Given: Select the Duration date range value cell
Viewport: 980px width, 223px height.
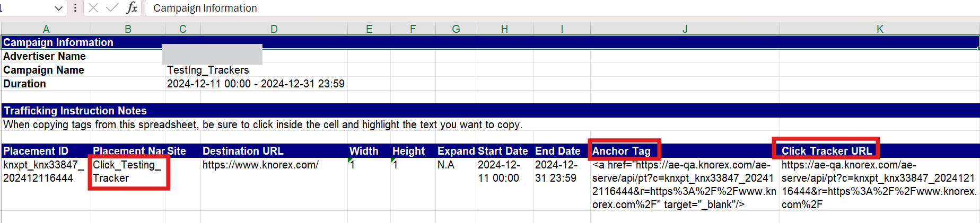Looking at the screenshot, I should [256, 84].
